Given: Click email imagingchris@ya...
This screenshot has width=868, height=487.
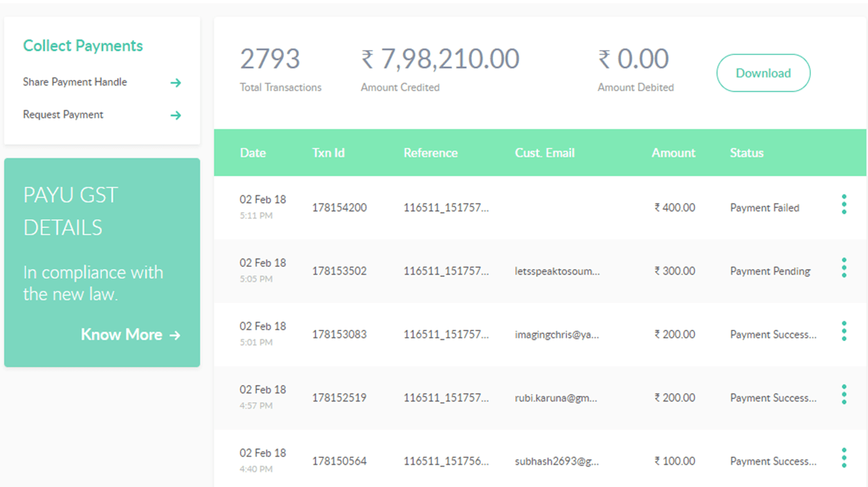Looking at the screenshot, I should [x=557, y=334].
